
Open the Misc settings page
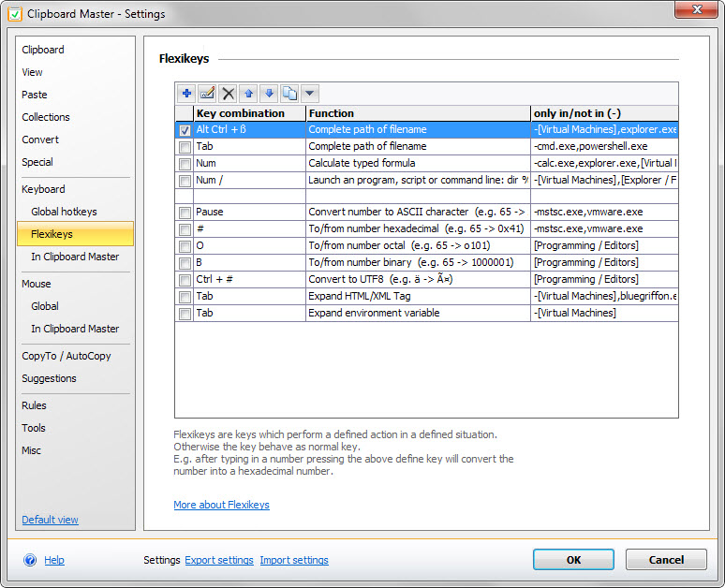[x=31, y=450]
